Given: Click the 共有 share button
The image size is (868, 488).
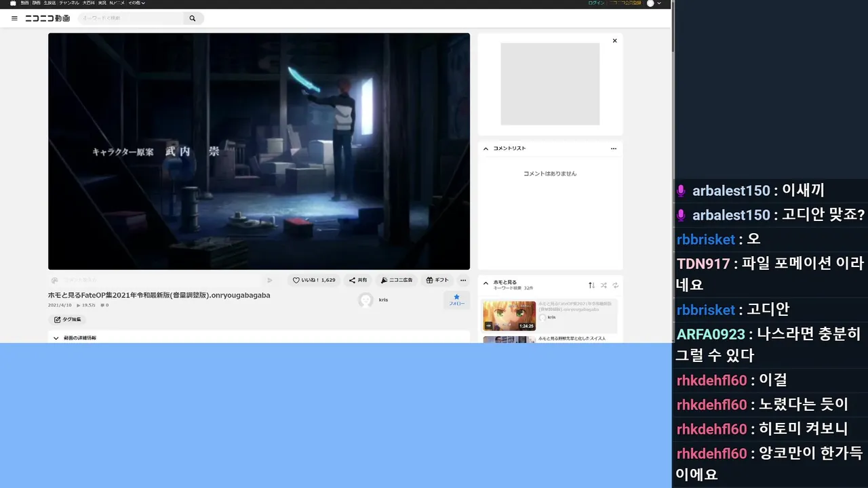Looking at the screenshot, I should click(x=358, y=280).
